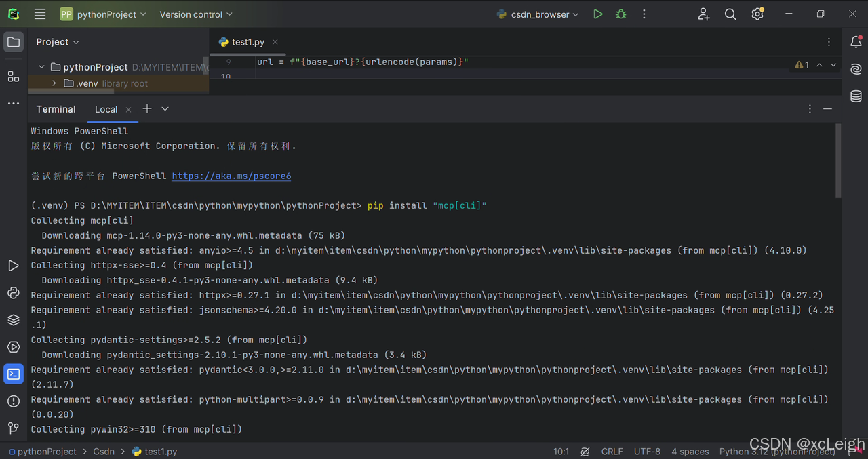868x459 pixels.
Task: Click the status bar icon beside CRLF
Action: pyautogui.click(x=585, y=451)
